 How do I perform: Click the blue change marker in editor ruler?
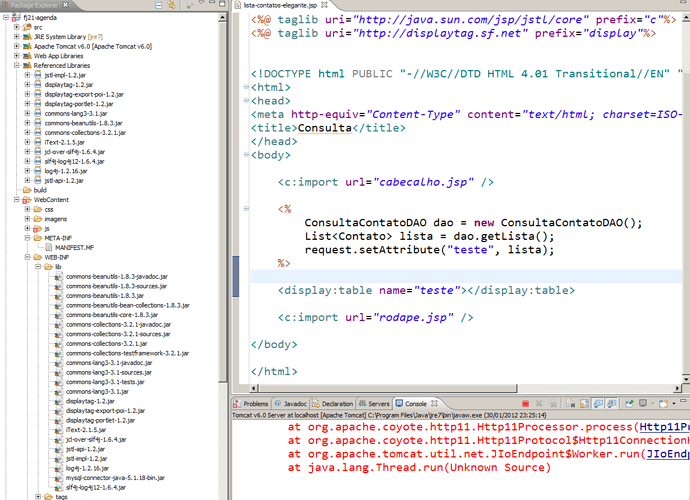(x=236, y=276)
